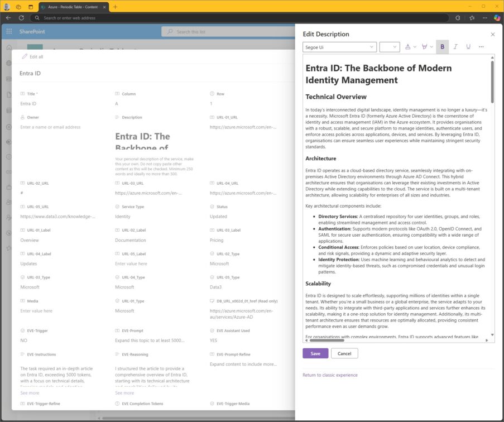Apply underline formatting in the editor toolbar
Screen dimensions: 504x422
click(469, 47)
